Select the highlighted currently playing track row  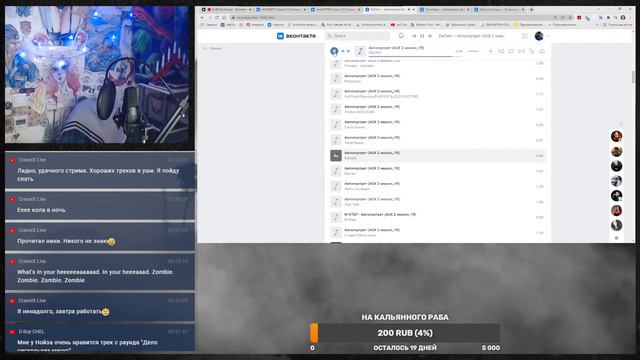[x=438, y=156]
